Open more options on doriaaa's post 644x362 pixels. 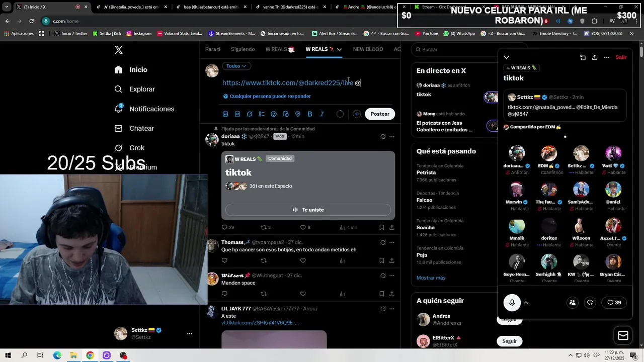click(392, 136)
